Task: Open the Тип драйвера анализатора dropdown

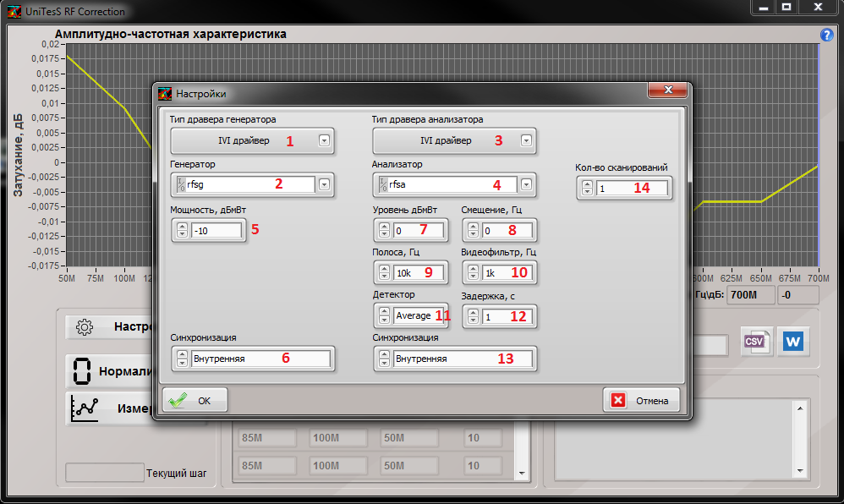Action: [526, 141]
